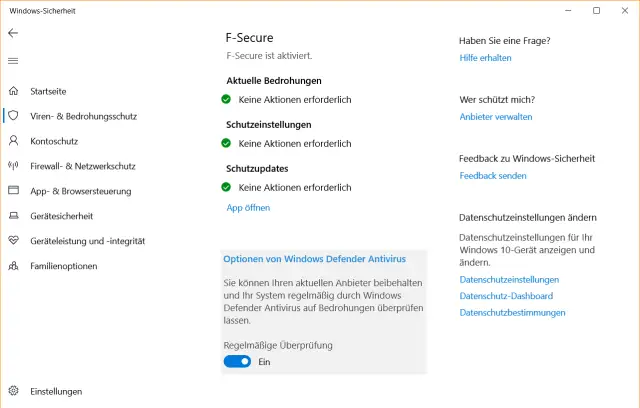Click the App- & Browsersteuerung window icon
This screenshot has height=408, width=640.
point(13,191)
